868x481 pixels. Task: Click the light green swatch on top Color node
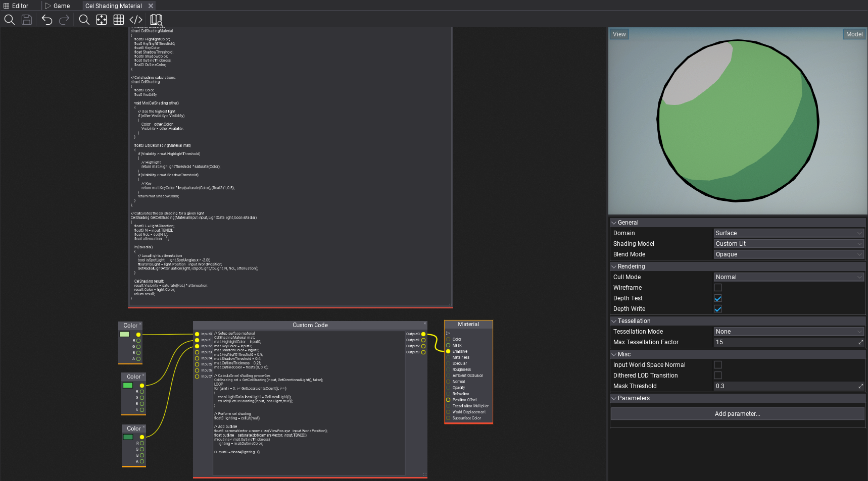[x=125, y=334]
